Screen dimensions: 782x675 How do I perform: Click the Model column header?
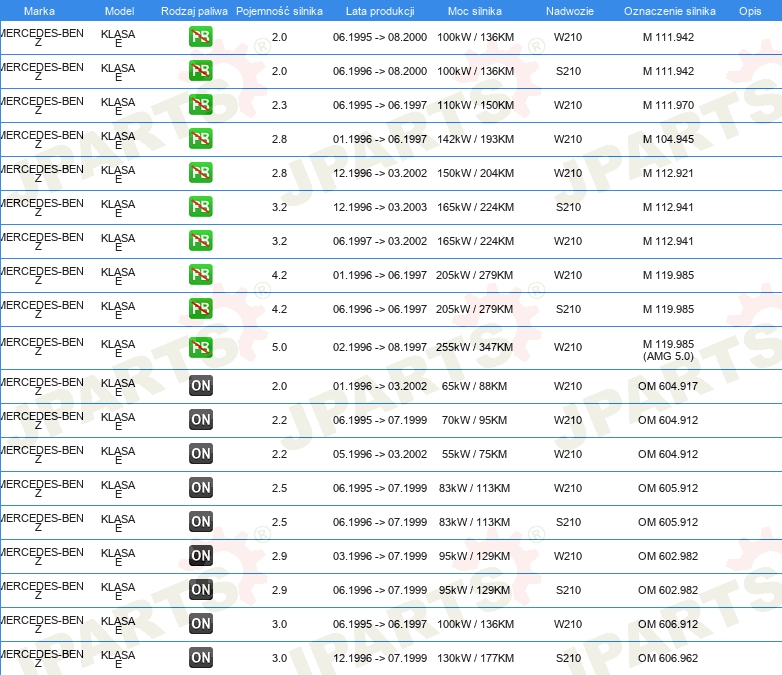click(x=119, y=11)
